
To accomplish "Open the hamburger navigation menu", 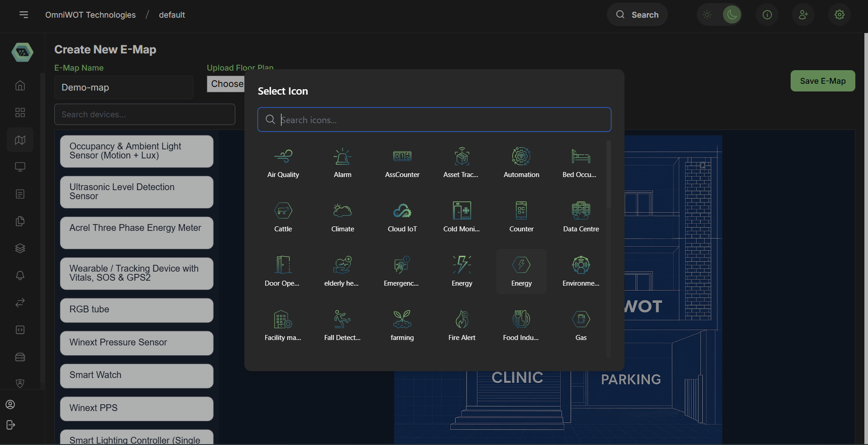I will click(24, 15).
